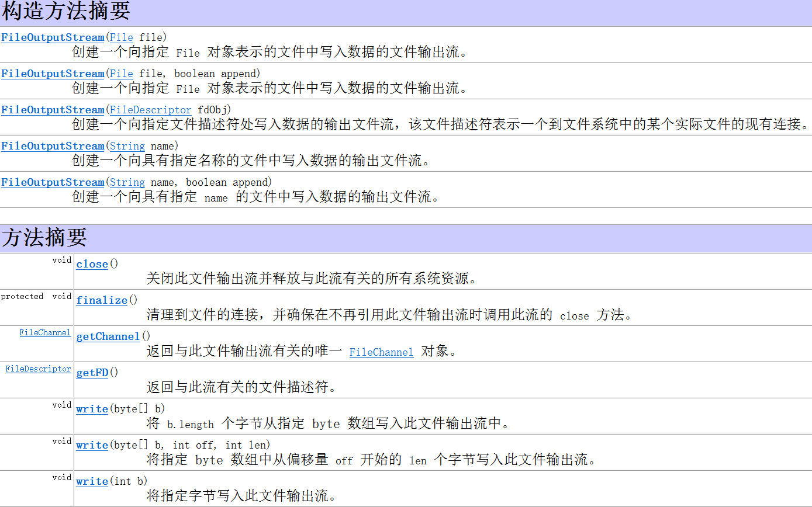Open the String link in the FileOutputStream(String name) constructor
Image resolution: width=812 pixels, height=507 pixels.
(x=127, y=146)
